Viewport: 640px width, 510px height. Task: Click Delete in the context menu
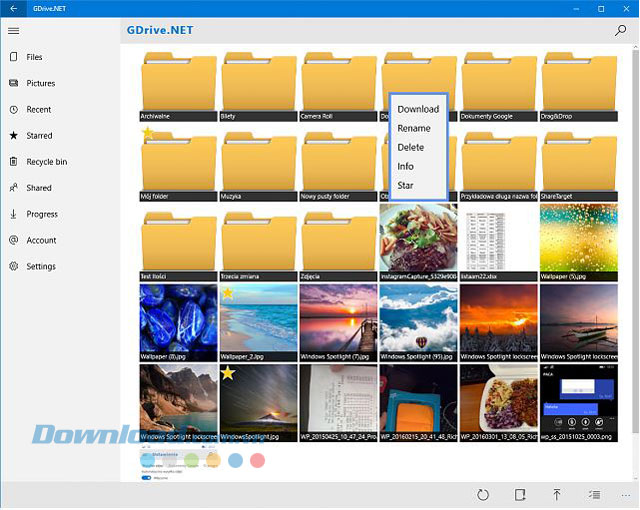click(411, 147)
